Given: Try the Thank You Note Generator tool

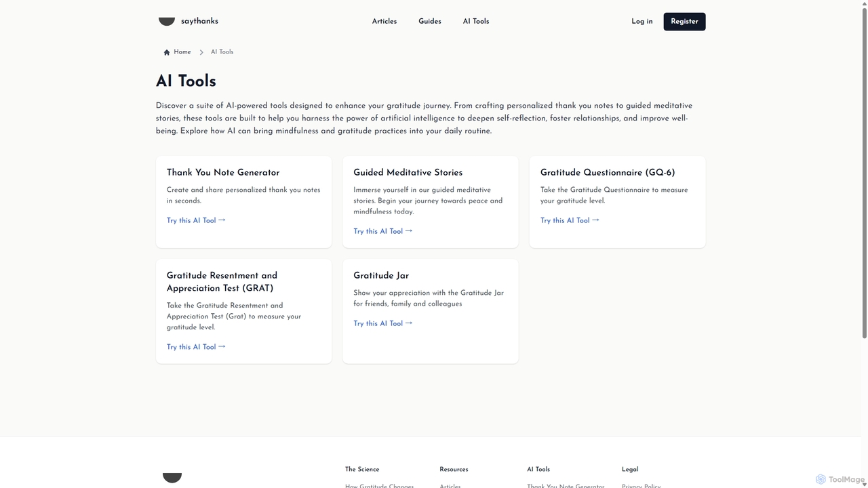Looking at the screenshot, I should (x=196, y=220).
